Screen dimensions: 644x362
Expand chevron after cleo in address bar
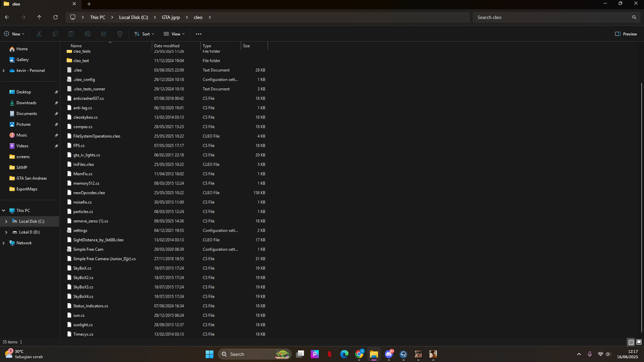click(x=209, y=17)
